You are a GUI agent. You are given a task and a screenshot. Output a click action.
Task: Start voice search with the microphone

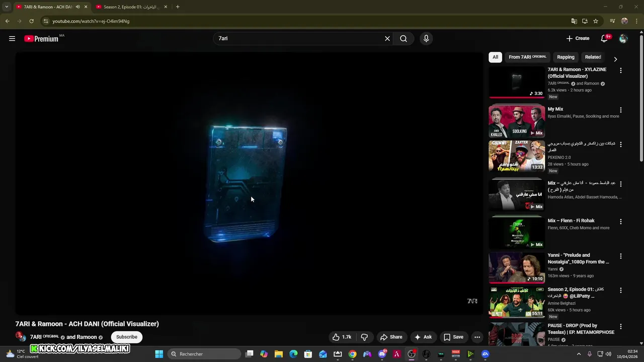coord(426,39)
